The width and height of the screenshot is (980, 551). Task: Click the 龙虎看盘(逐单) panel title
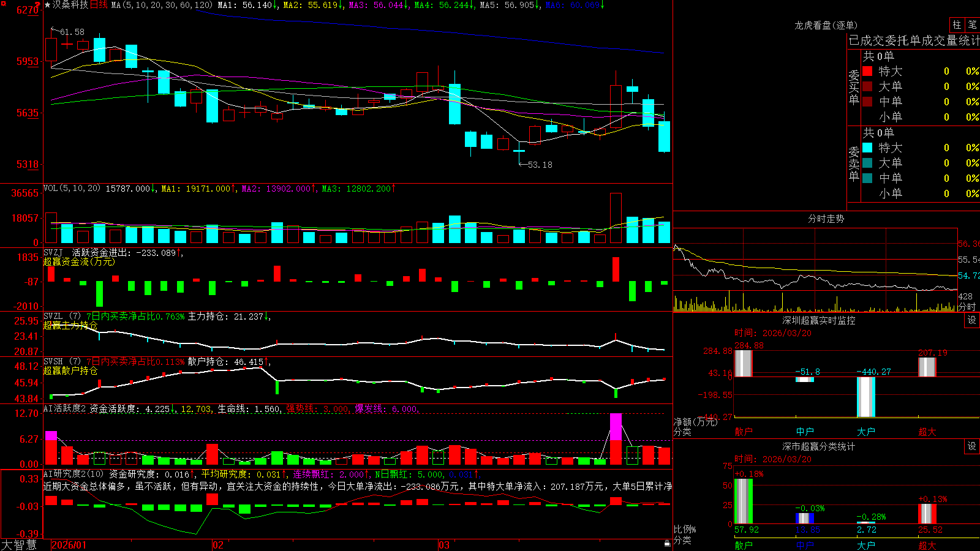coord(826,25)
